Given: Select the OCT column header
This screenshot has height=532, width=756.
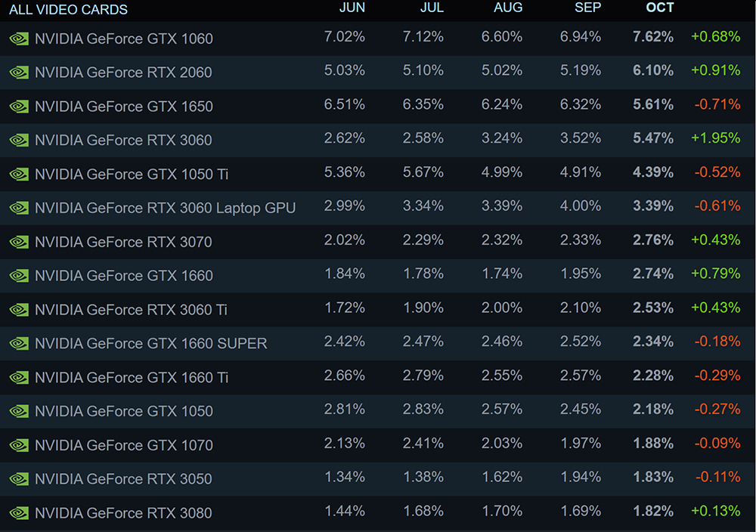Looking at the screenshot, I should (660, 8).
